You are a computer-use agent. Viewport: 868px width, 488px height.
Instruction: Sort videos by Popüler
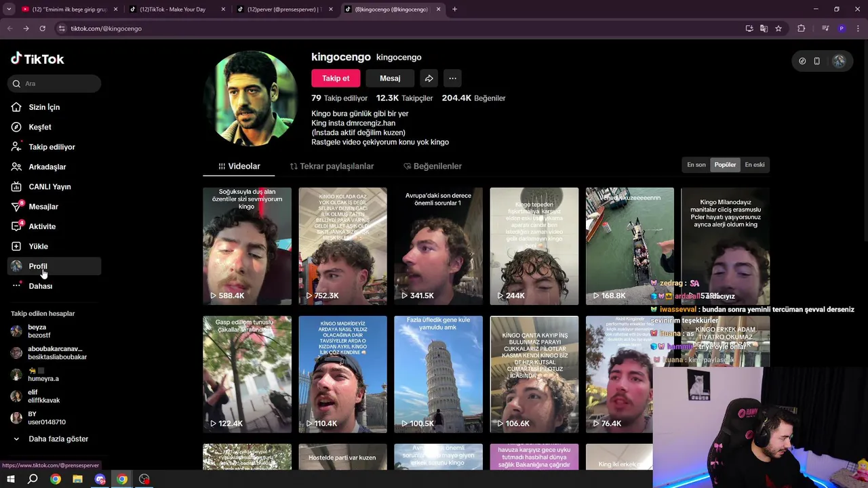pos(725,165)
